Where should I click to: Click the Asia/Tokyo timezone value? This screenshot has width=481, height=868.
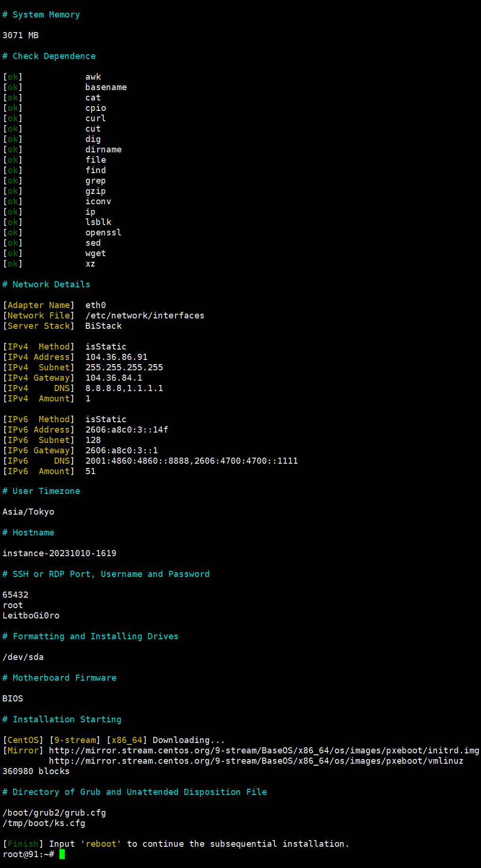click(28, 512)
